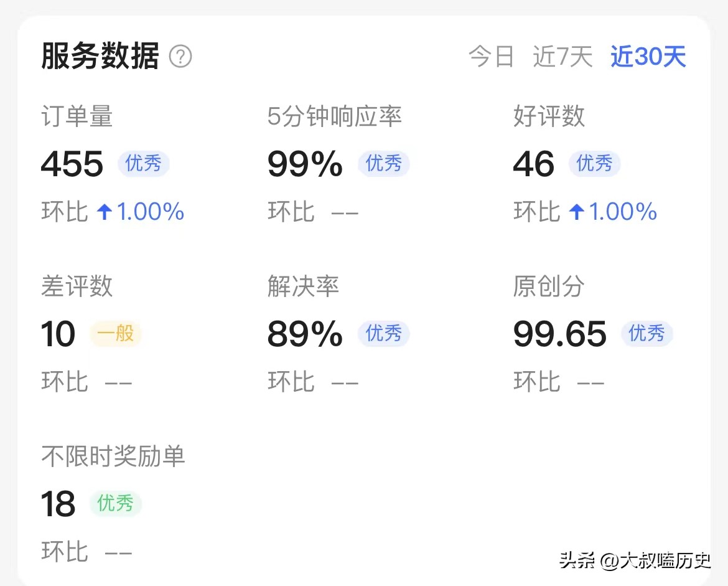Click the 优秀 badge beside 5分钟响应率
Image resolution: width=728 pixels, height=586 pixels.
click(x=383, y=164)
